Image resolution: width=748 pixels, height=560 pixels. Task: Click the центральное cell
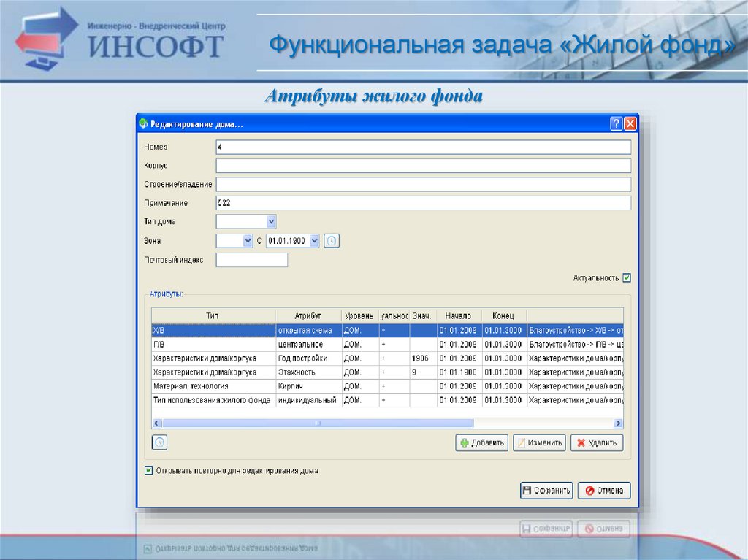click(308, 345)
